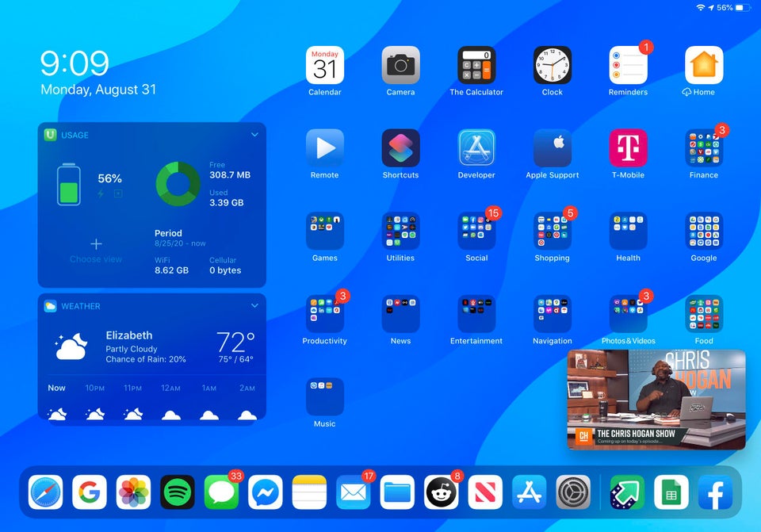Open Safari browser from dock
Viewport: 761px width, 532px height.
point(46,492)
